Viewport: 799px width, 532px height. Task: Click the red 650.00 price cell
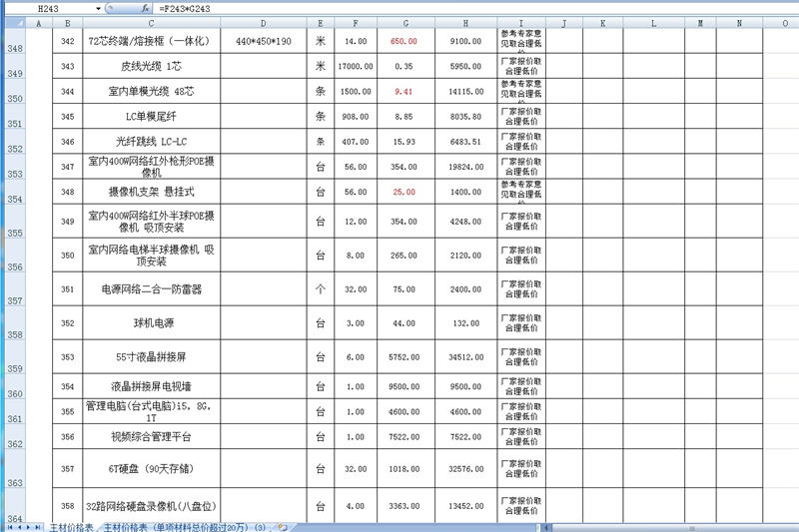point(403,41)
